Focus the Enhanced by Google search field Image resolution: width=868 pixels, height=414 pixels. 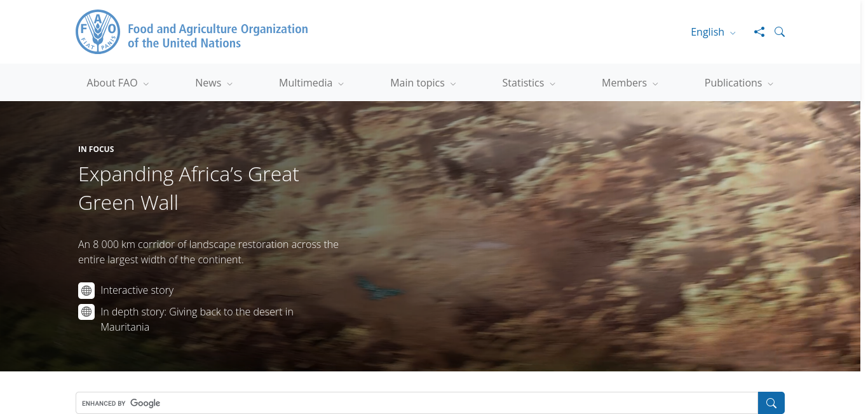[417, 403]
